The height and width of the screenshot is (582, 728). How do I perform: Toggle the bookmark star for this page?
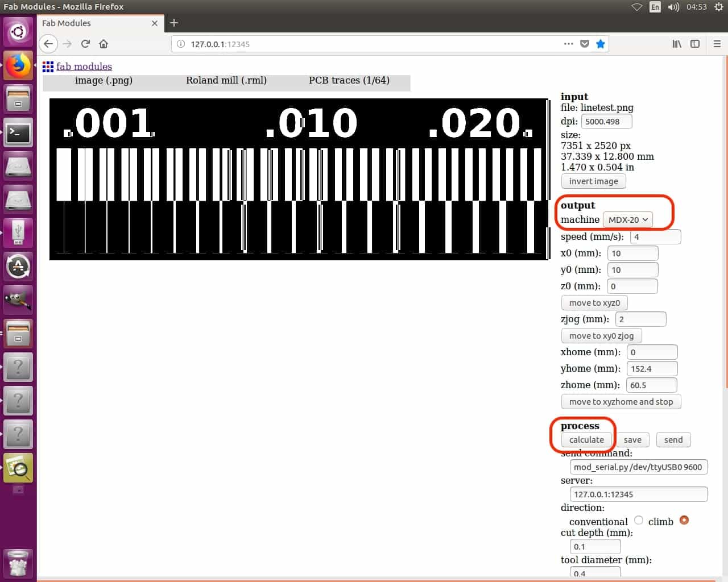(600, 44)
